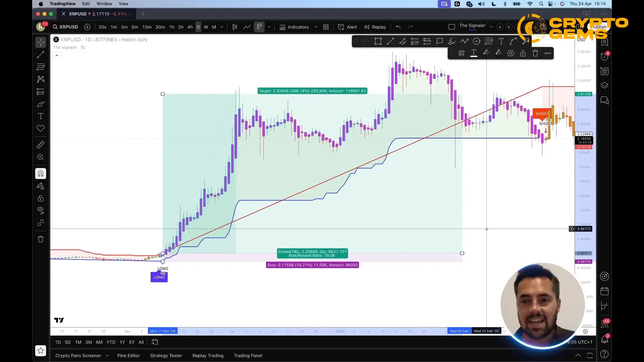Select the trend line drawing tool
This screenshot has width=644, height=362.
(x=41, y=55)
